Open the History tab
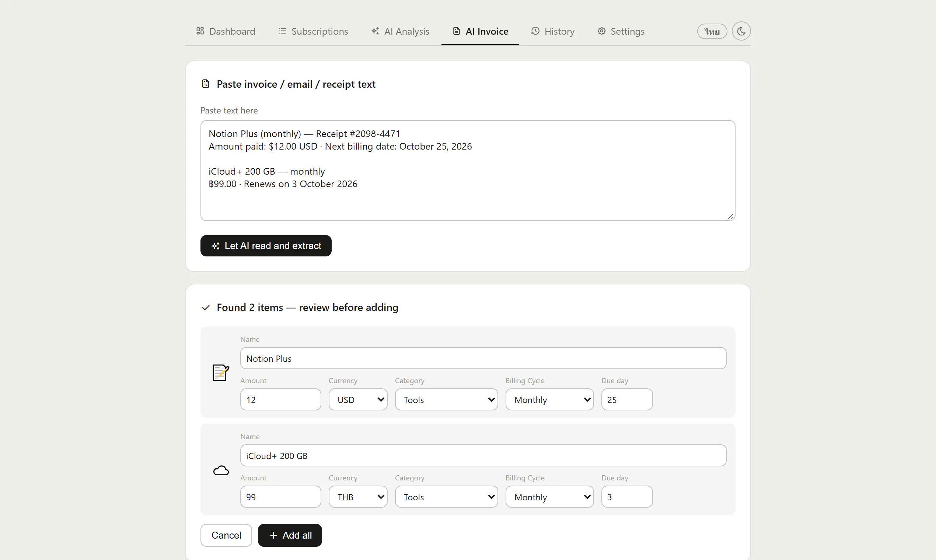Screen dimensions: 936x560 pos(552,31)
